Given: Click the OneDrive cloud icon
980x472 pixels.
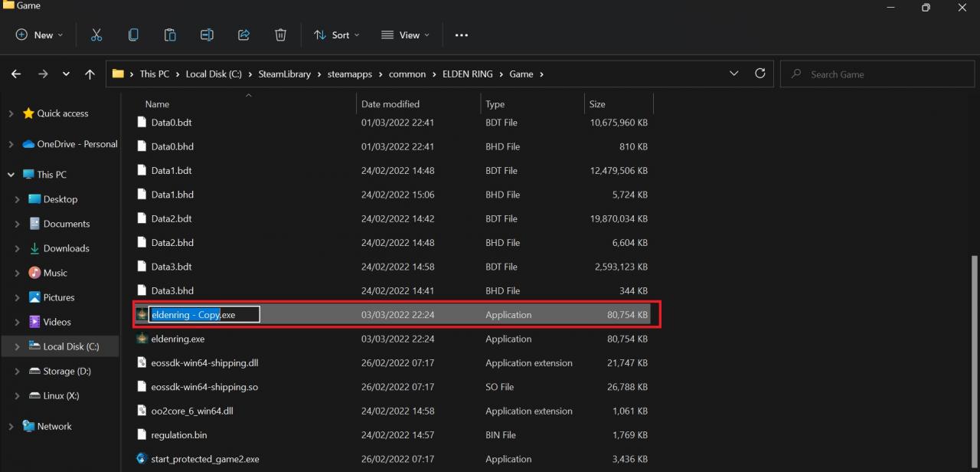Looking at the screenshot, I should 28,144.
